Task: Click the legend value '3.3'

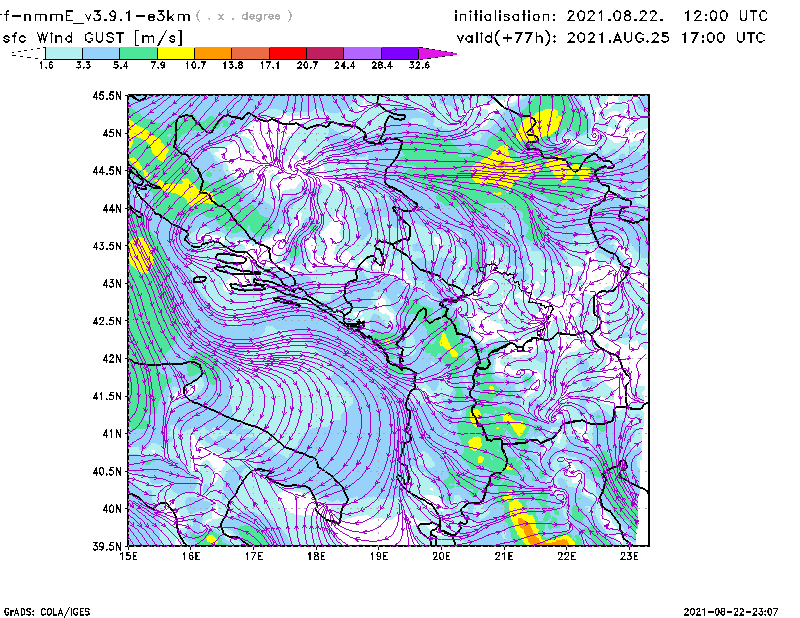Action: click(83, 65)
